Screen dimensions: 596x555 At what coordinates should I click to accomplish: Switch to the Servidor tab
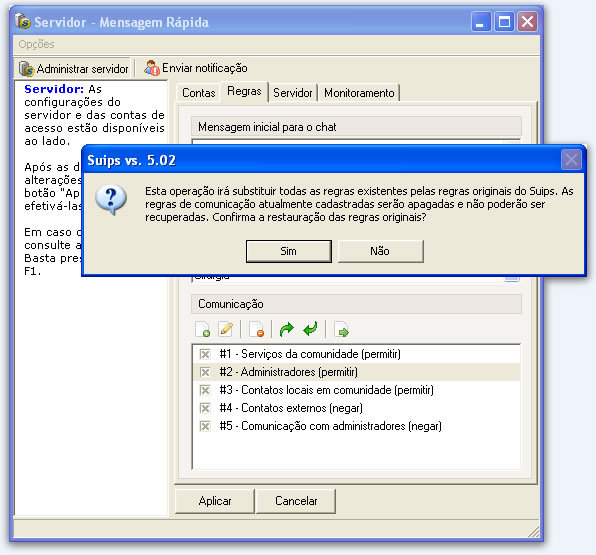click(293, 93)
